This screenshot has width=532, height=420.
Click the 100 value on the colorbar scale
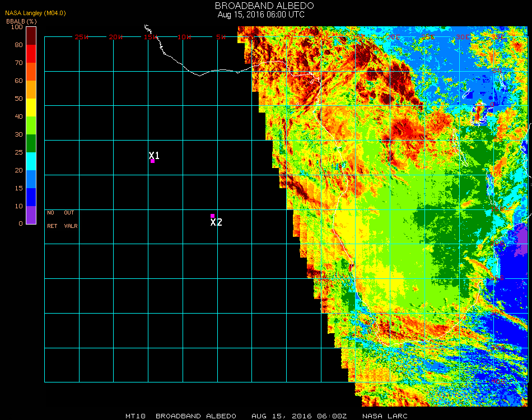click(x=16, y=27)
